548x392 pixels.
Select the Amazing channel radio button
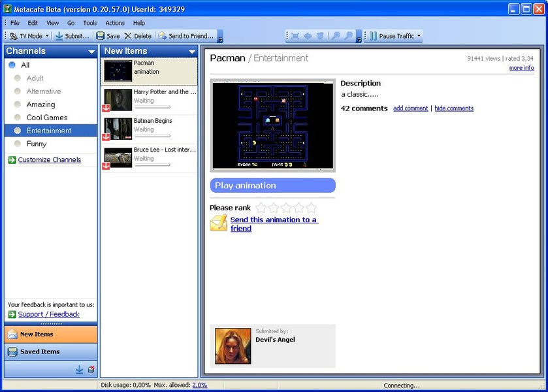pos(18,105)
